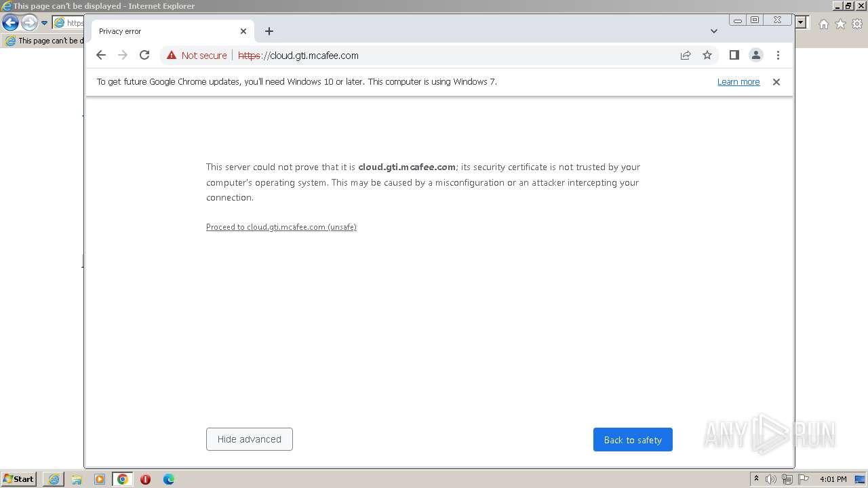The width and height of the screenshot is (868, 488).
Task: Show hidden system tray icons
Action: click(756, 479)
